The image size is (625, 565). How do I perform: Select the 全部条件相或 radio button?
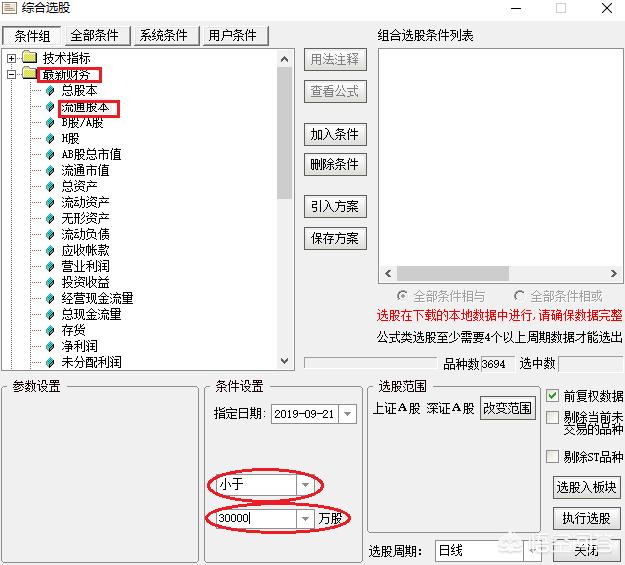click(x=519, y=296)
